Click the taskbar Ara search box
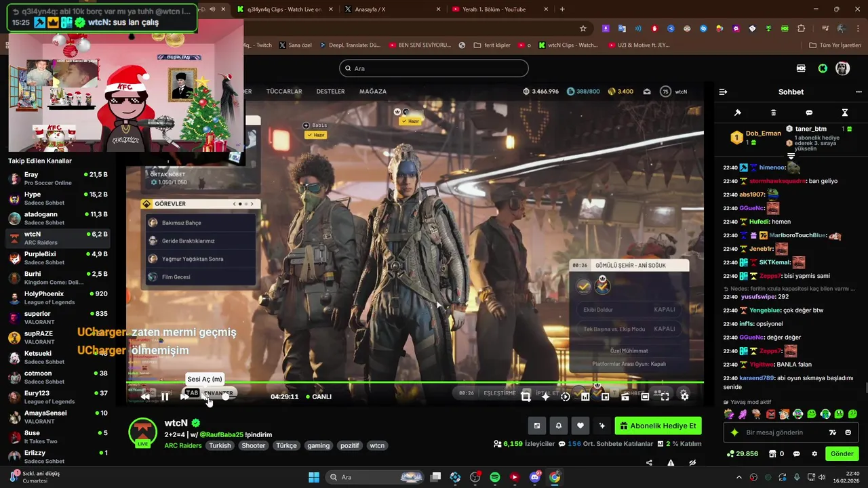The image size is (868, 488). click(376, 477)
